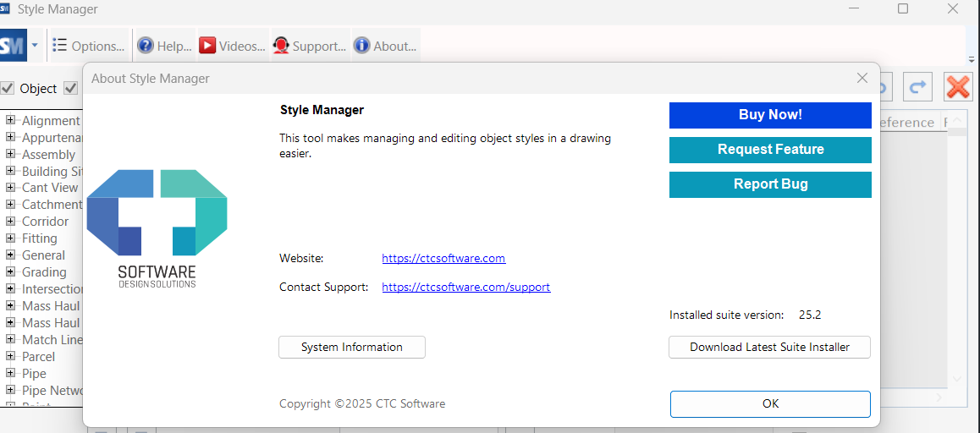Image resolution: width=980 pixels, height=433 pixels.
Task: Click the vertical scrollbar down arrow
Action: coord(957,379)
